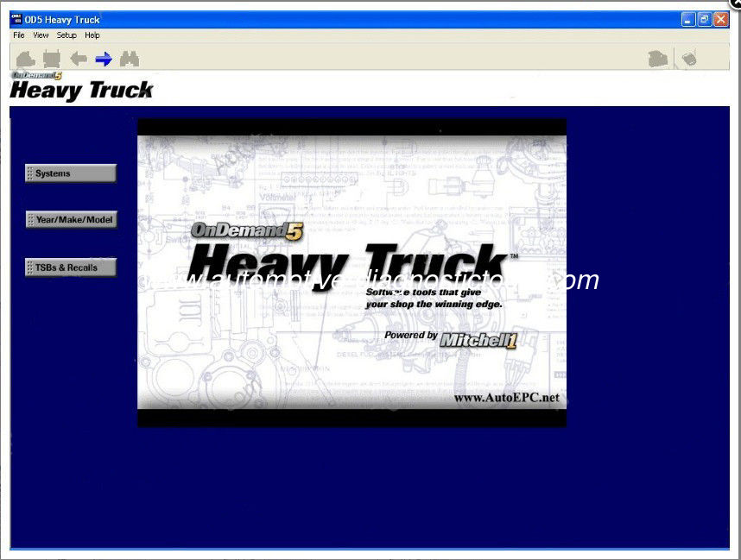Restore down the OD5 Heavy Truck window
This screenshot has height=560, width=741.
704,19
